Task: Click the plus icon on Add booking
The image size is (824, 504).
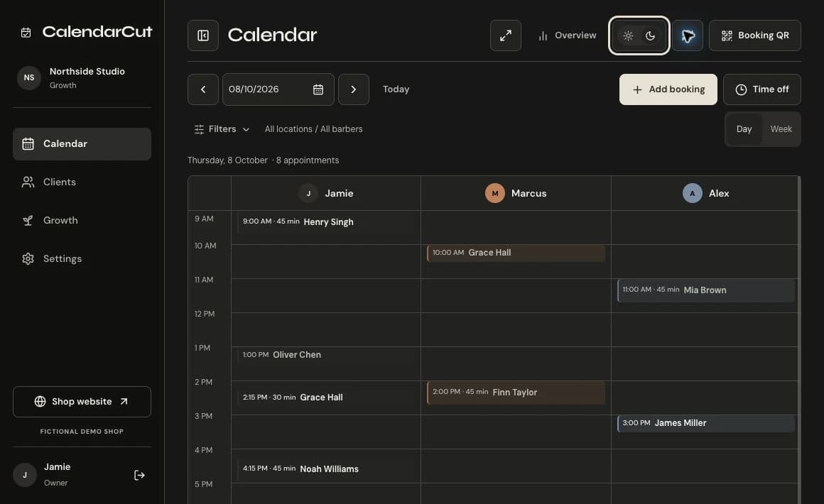Action: (637, 89)
